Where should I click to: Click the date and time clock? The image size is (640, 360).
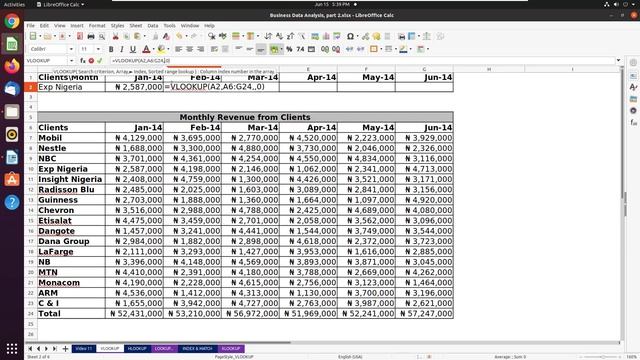[332, 4]
